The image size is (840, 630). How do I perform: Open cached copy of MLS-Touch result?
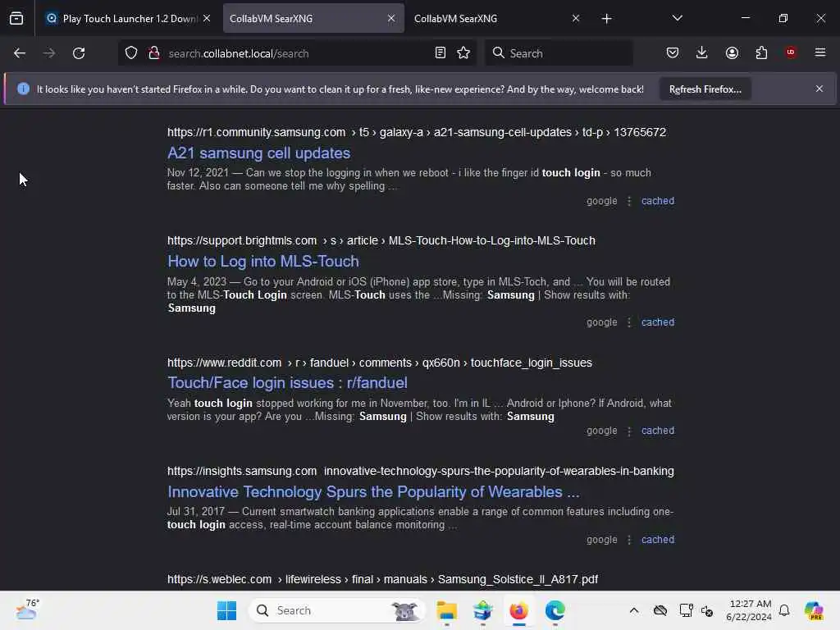[x=658, y=322]
